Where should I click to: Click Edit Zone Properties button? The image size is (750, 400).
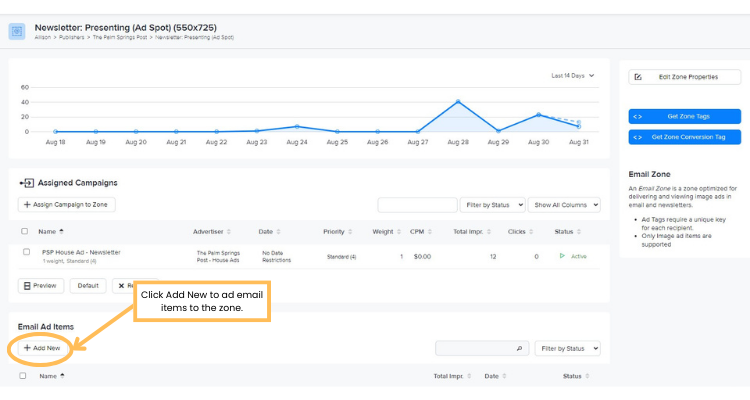point(685,77)
